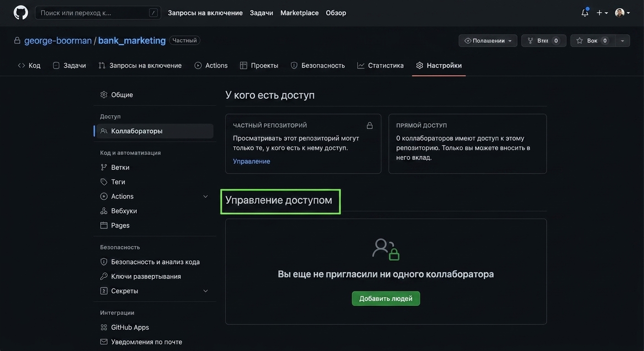This screenshot has height=351, width=644.
Task: Click the Добавить людей button
Action: [x=386, y=298]
